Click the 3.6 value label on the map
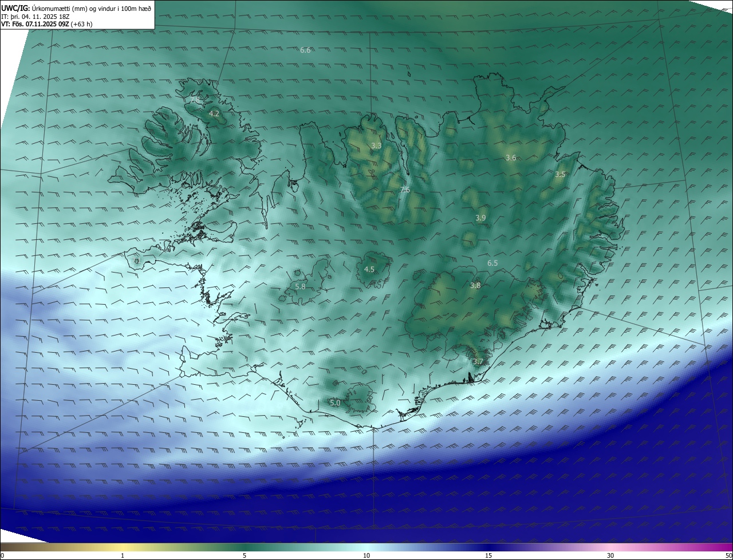Screen dimensions: 733x560 [x=511, y=157]
